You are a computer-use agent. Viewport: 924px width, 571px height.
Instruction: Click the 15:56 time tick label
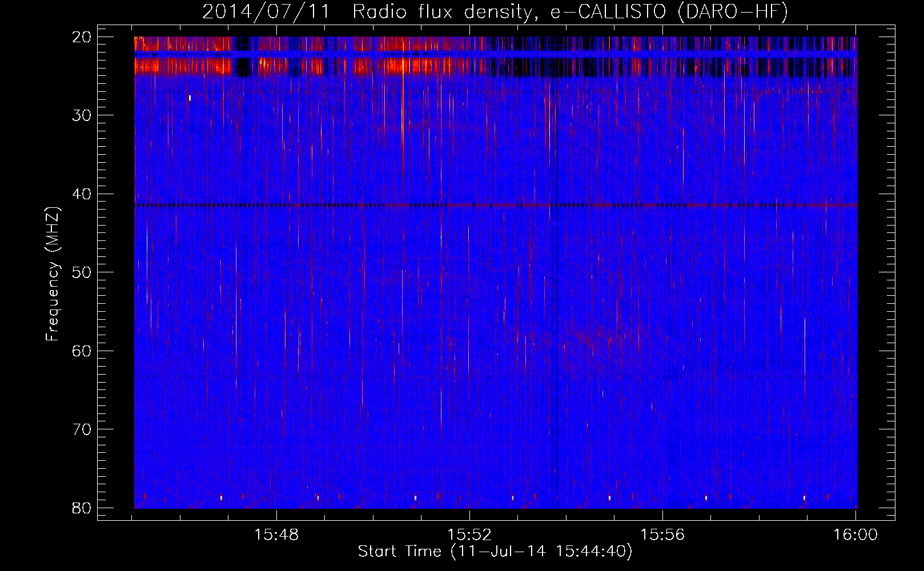point(662,535)
